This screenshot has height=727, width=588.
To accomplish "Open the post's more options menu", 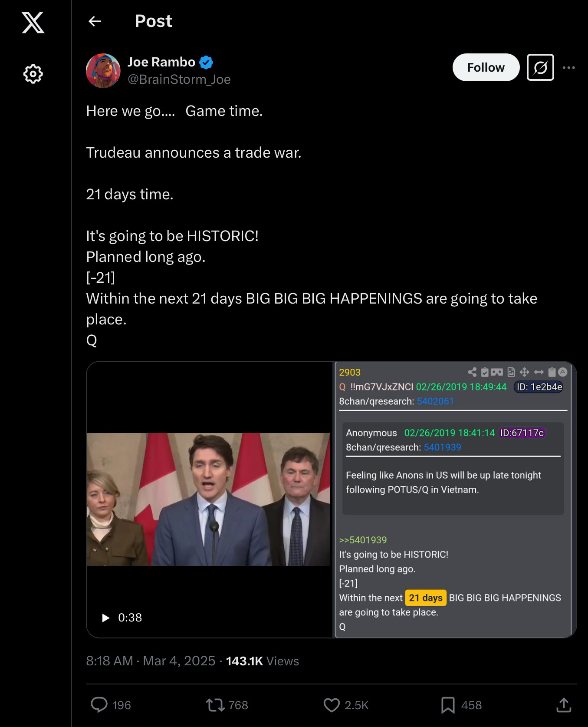I will (x=568, y=67).
